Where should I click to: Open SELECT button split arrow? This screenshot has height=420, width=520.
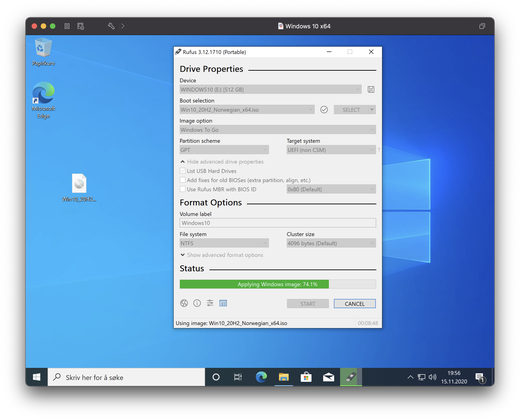click(372, 110)
